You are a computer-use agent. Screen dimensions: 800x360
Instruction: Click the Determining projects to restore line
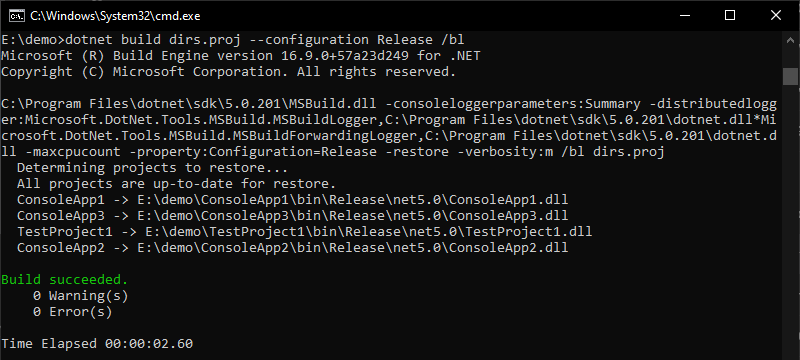point(153,168)
